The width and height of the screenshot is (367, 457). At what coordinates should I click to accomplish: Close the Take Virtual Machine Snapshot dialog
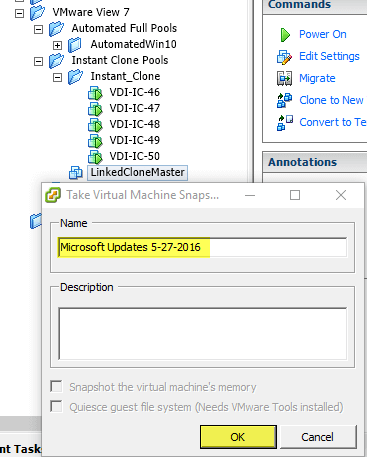click(341, 195)
